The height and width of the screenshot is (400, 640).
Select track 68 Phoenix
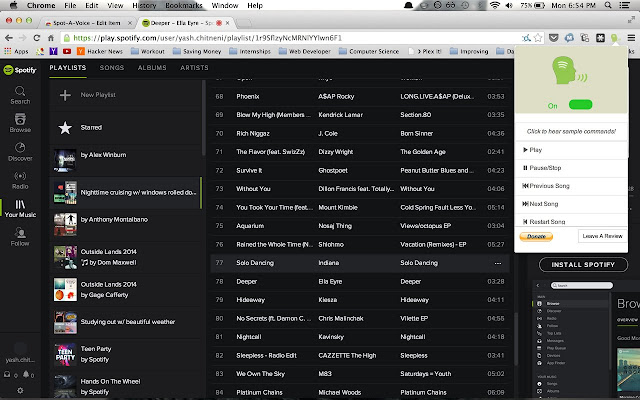(x=360, y=97)
